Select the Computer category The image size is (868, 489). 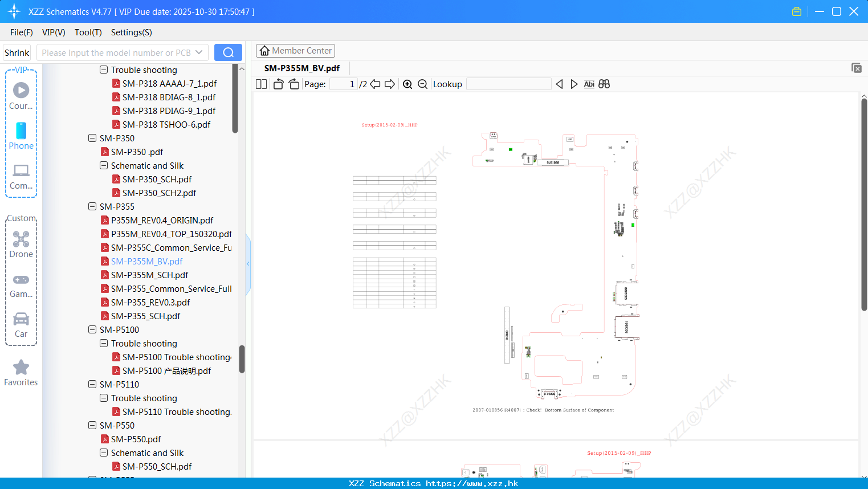click(21, 177)
